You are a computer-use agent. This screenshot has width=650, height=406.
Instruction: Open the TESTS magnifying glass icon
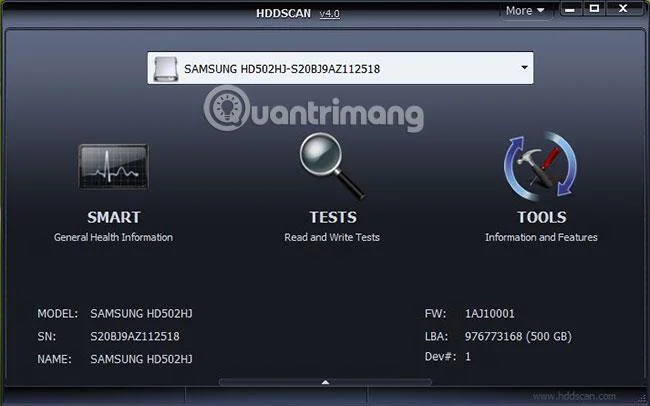[x=332, y=167]
